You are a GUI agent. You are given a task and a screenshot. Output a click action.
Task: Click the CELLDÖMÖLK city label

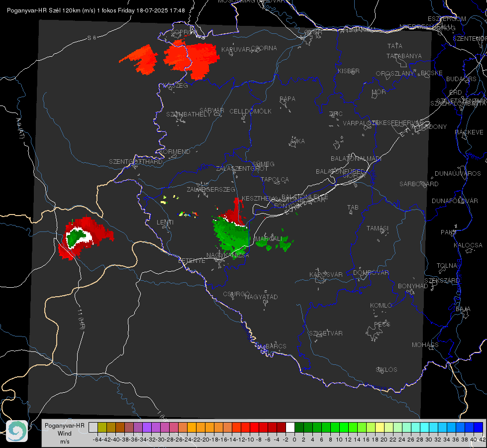tap(250, 112)
